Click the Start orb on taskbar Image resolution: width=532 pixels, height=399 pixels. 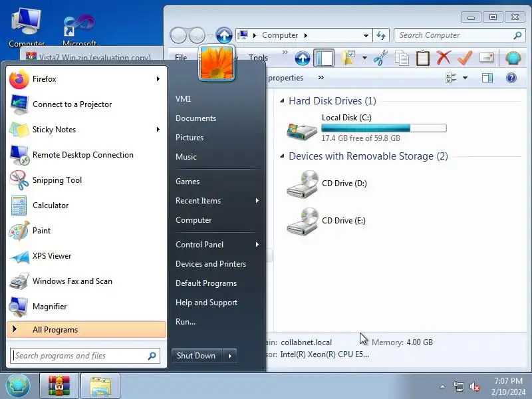point(18,386)
